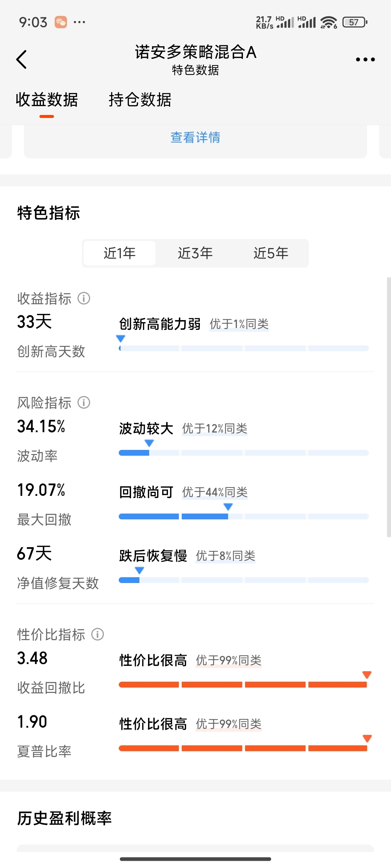This screenshot has height=868, width=391.
Task: Click the right-side vertical scrollbar
Action: pos(389,407)
